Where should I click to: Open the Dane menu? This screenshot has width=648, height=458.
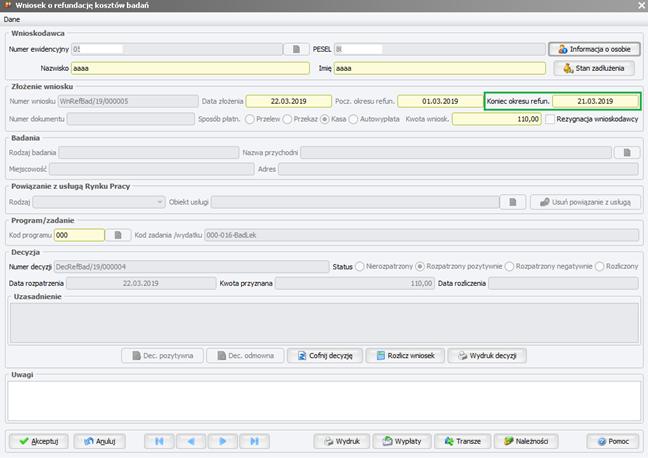12,19
